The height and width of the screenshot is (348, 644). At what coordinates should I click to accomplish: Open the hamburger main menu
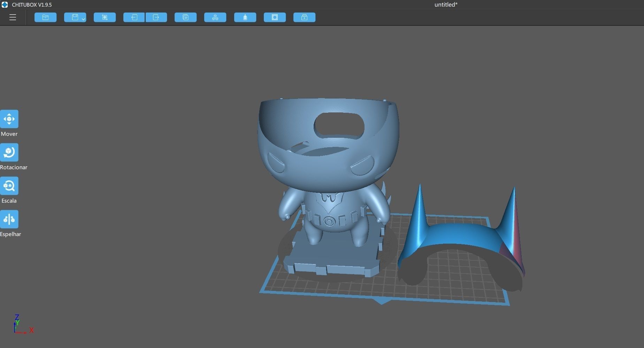(x=13, y=17)
